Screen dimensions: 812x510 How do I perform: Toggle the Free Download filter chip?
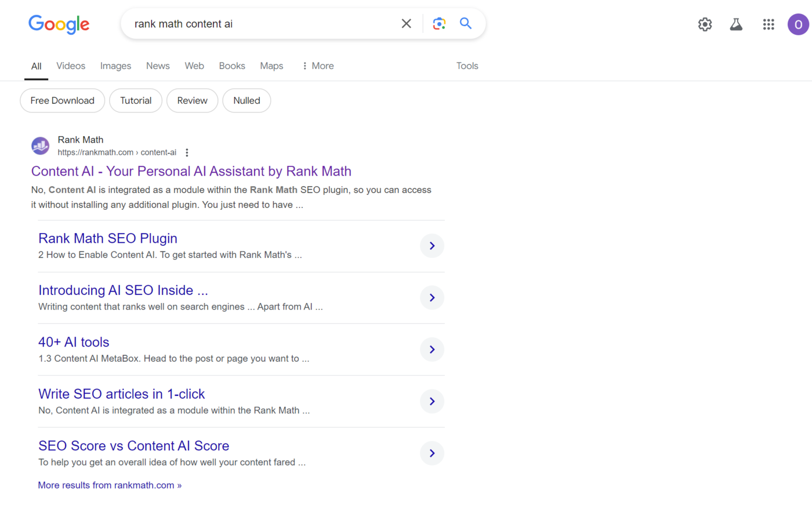pyautogui.click(x=62, y=100)
